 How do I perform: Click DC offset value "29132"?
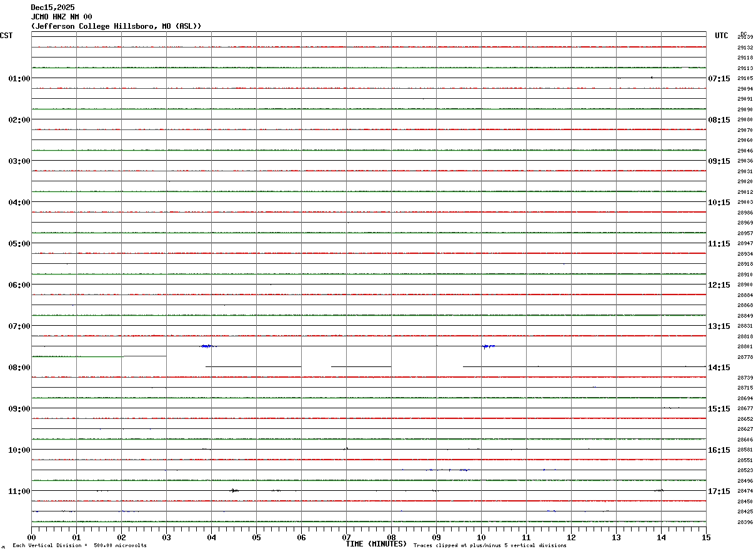pyautogui.click(x=745, y=48)
